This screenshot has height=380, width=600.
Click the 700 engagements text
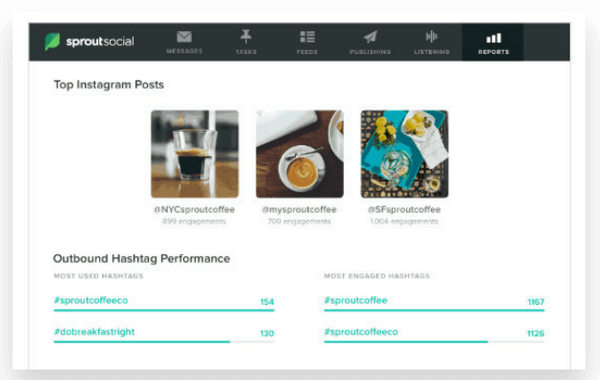click(x=299, y=221)
